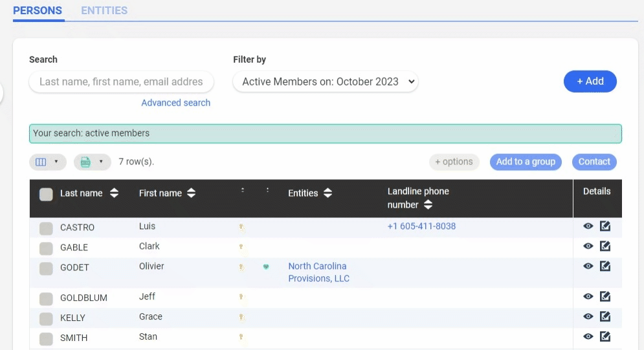644x350 pixels.
Task: Switch to the ENTITIES tab
Action: coord(104,10)
